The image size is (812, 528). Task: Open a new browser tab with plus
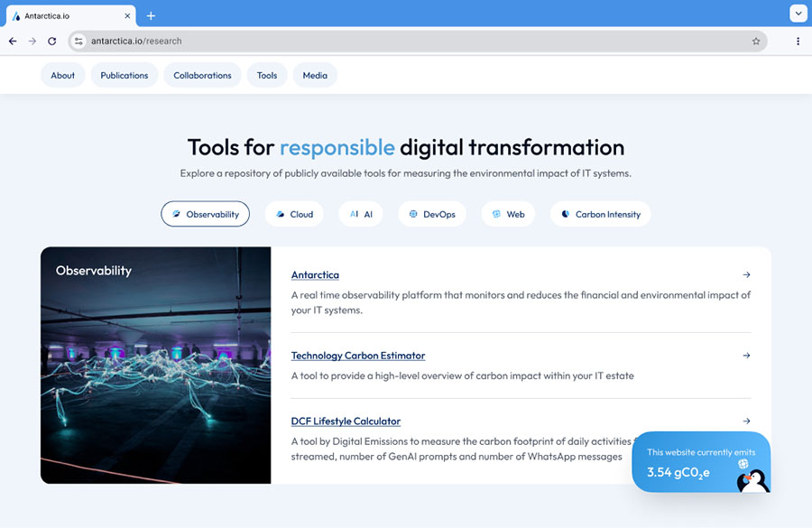click(x=151, y=16)
